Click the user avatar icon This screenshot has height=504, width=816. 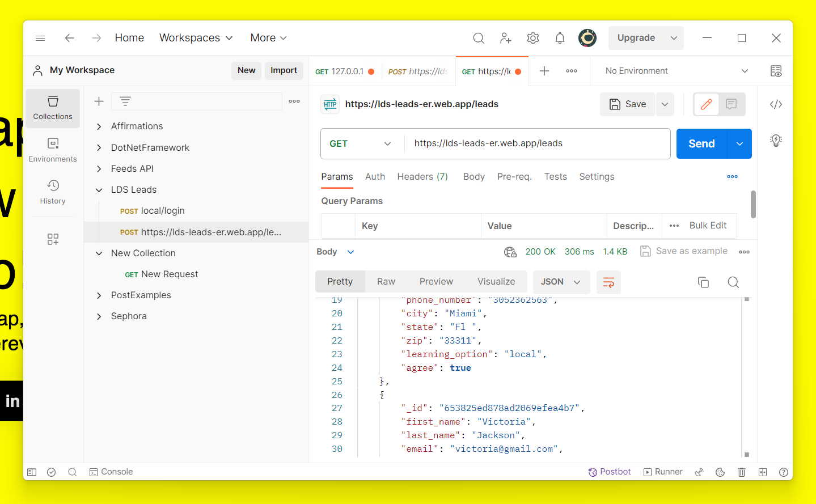587,38
